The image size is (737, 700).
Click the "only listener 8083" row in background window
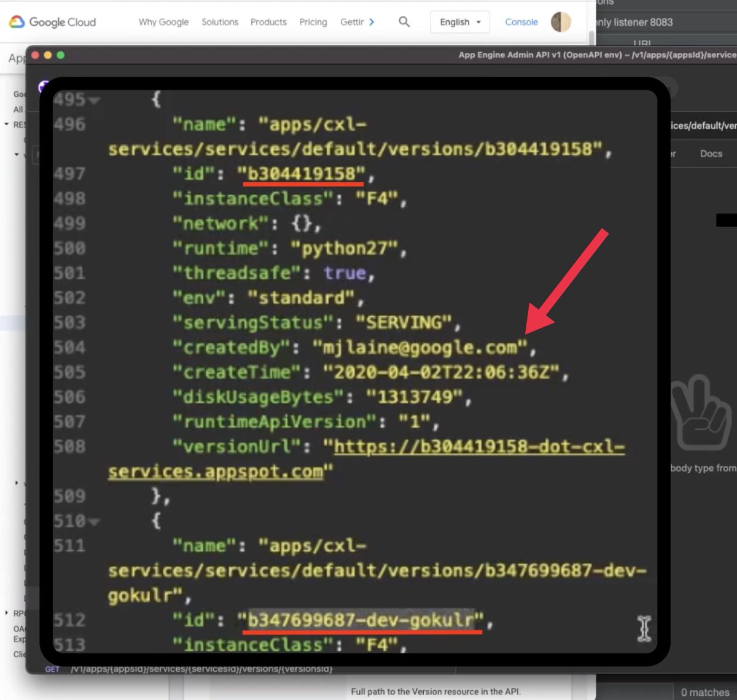click(634, 22)
